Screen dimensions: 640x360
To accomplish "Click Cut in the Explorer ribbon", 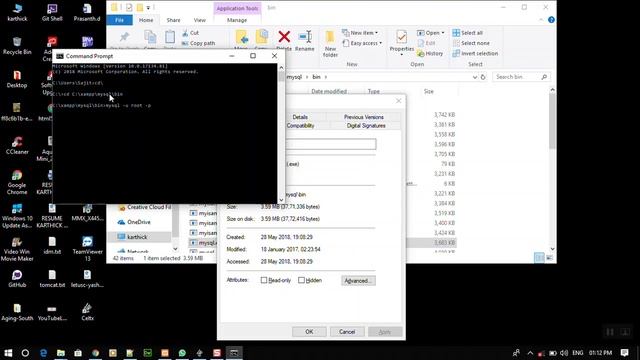I will tap(190, 33).
